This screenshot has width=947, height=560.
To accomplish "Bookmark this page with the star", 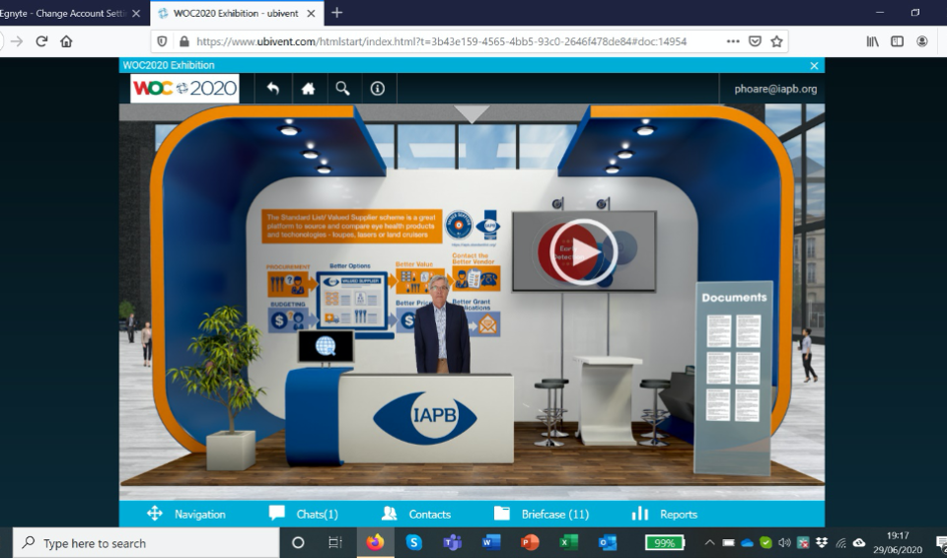I will [x=776, y=41].
